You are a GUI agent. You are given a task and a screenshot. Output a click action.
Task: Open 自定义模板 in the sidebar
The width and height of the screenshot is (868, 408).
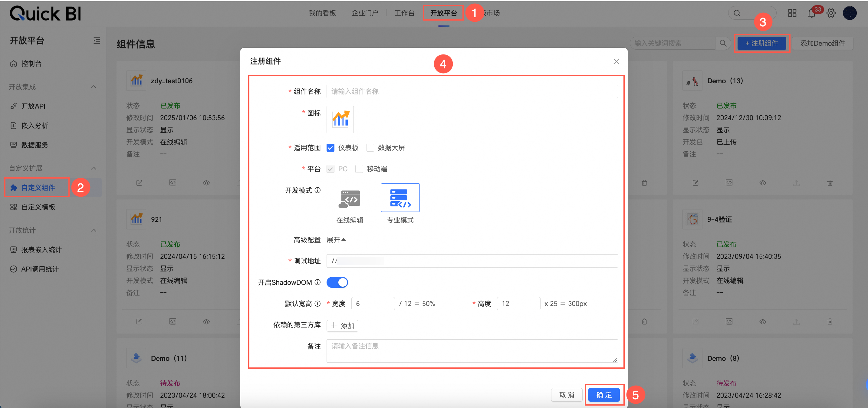pyautogui.click(x=38, y=207)
